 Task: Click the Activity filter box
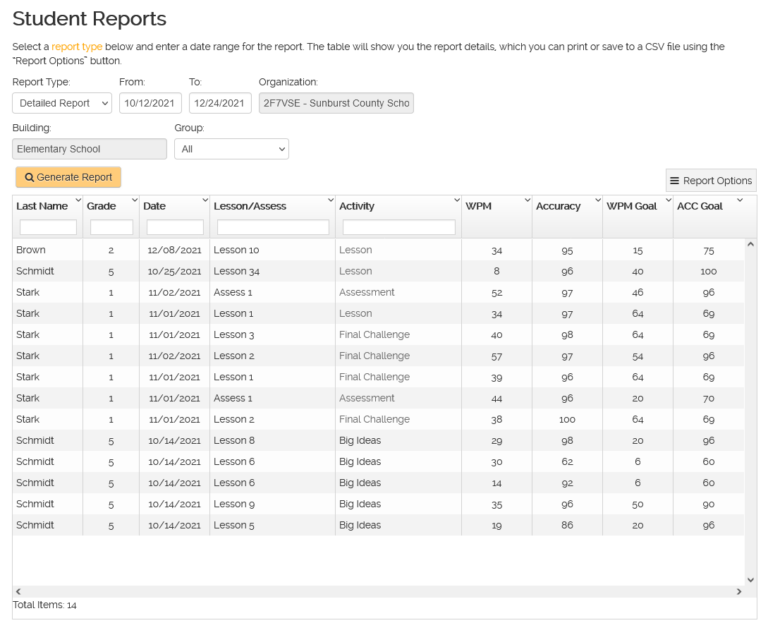pyautogui.click(x=397, y=227)
